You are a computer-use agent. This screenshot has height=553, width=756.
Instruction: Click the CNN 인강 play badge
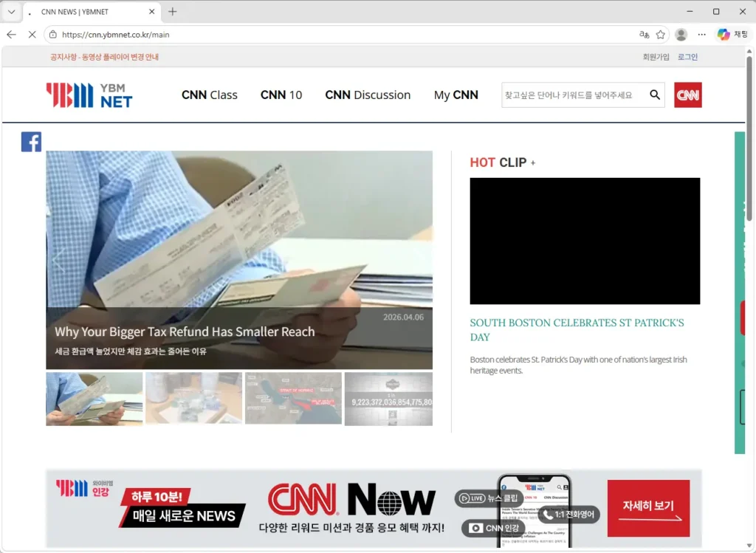pyautogui.click(x=492, y=529)
